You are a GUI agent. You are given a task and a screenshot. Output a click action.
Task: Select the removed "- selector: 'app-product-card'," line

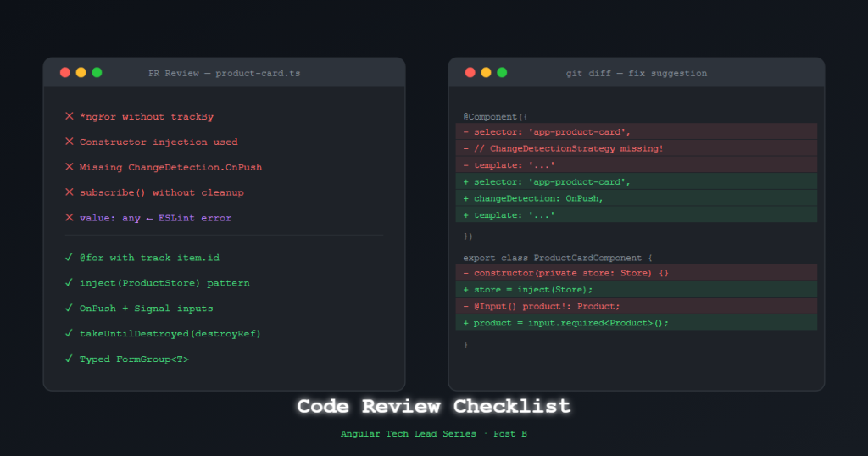click(x=636, y=131)
